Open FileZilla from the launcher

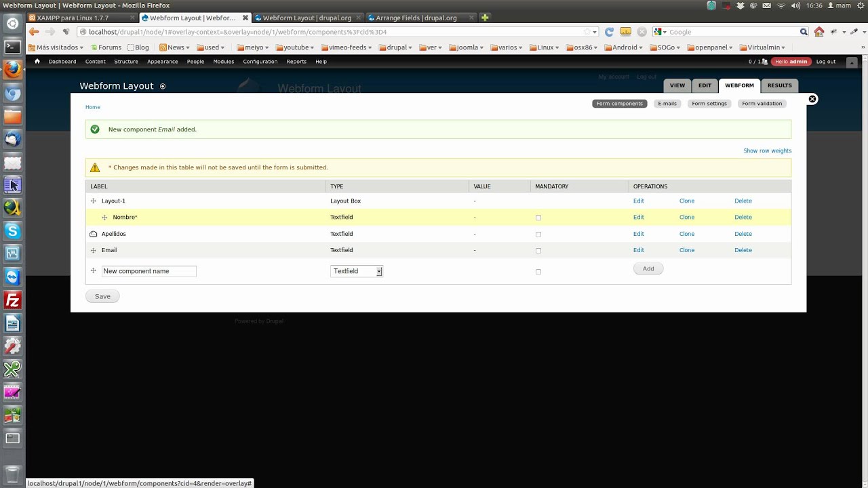point(12,300)
